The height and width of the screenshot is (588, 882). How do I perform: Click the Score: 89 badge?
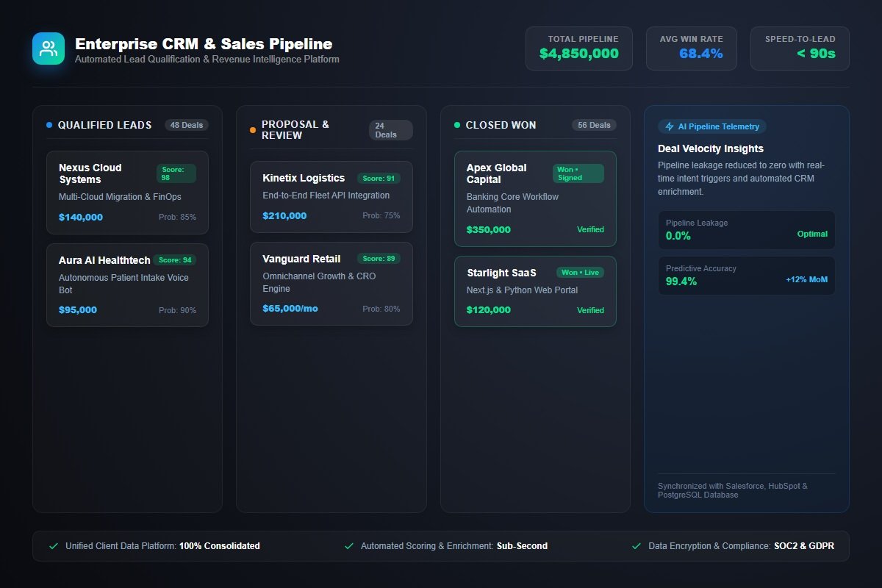(379, 259)
